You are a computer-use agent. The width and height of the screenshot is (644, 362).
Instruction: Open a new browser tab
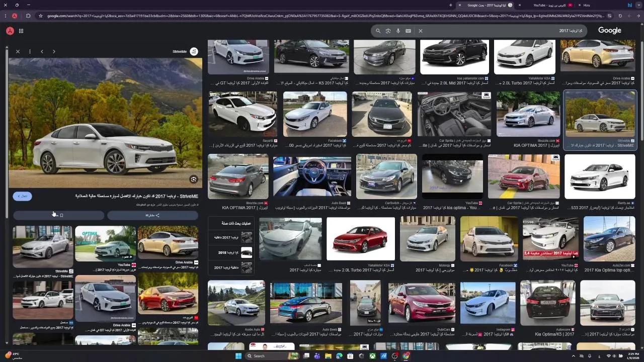coord(450,5)
